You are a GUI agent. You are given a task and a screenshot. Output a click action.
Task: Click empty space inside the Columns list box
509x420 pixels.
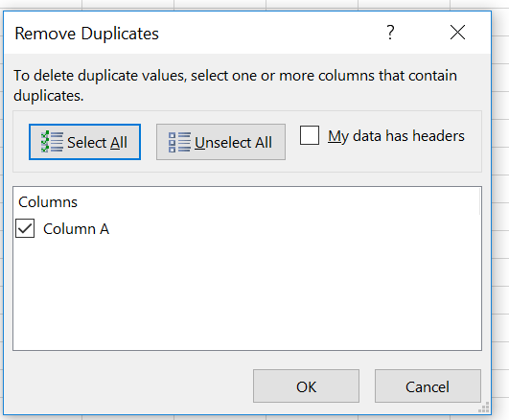[246, 292]
